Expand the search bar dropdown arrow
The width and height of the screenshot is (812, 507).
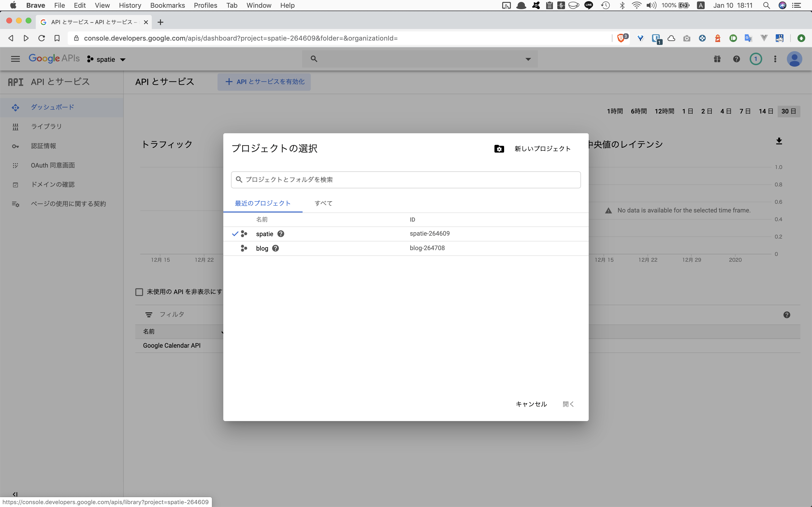528,59
